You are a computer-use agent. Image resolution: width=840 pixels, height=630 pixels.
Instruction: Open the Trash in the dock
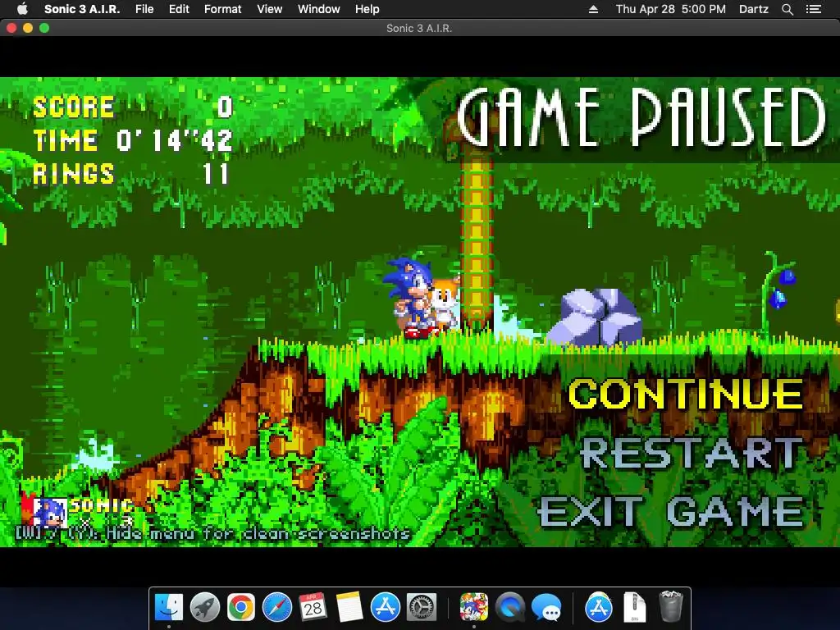670,607
